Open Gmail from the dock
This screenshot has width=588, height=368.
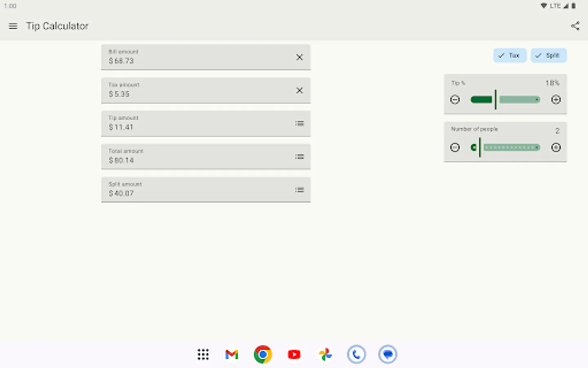[x=231, y=354]
